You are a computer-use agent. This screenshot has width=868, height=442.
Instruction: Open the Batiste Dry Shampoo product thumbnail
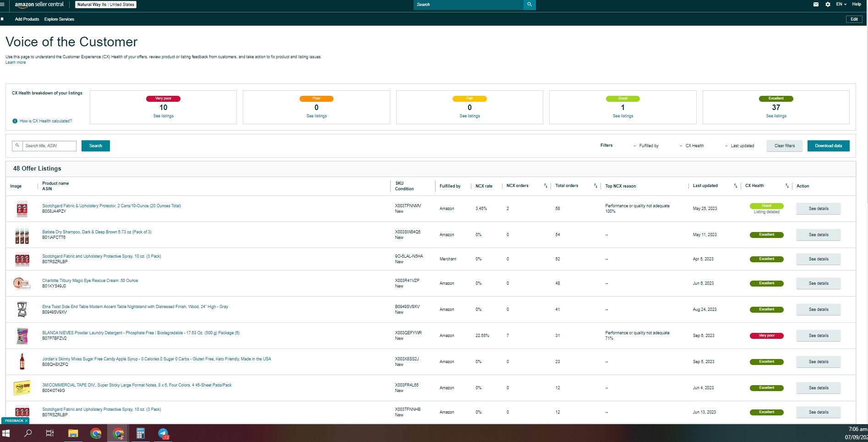[x=22, y=235]
